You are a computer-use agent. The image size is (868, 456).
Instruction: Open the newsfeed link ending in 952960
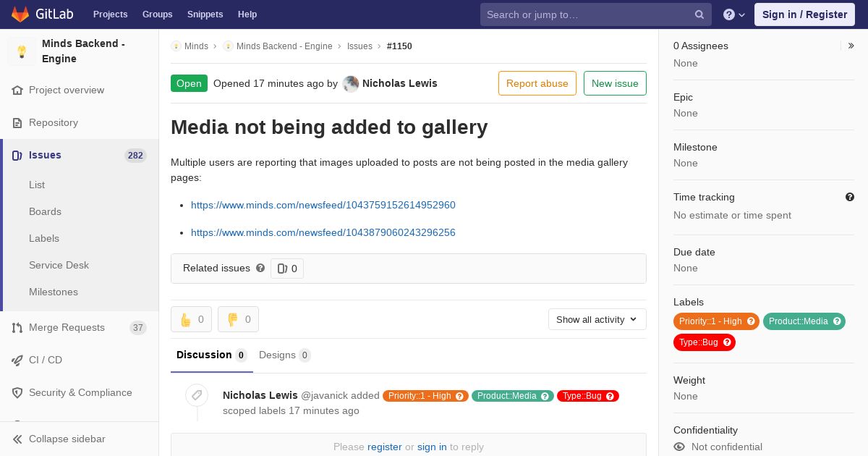tap(323, 205)
